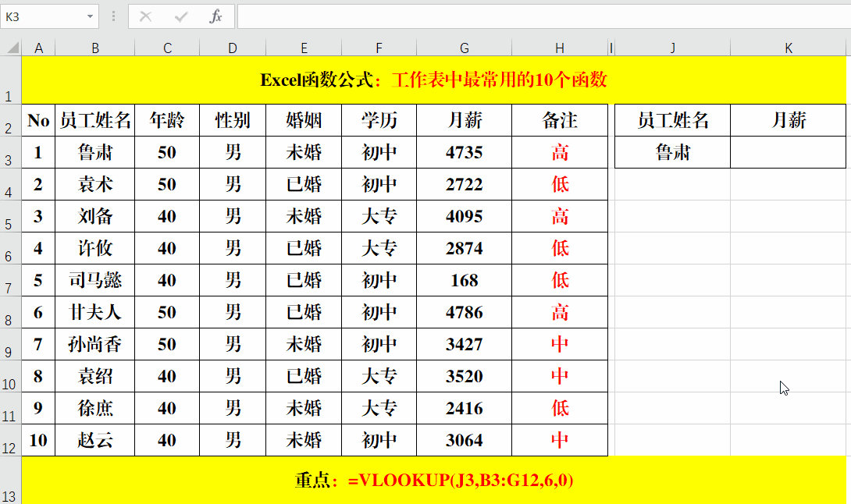Open the Name Box dropdown arrow
The width and height of the screenshot is (851, 504).
91,16
